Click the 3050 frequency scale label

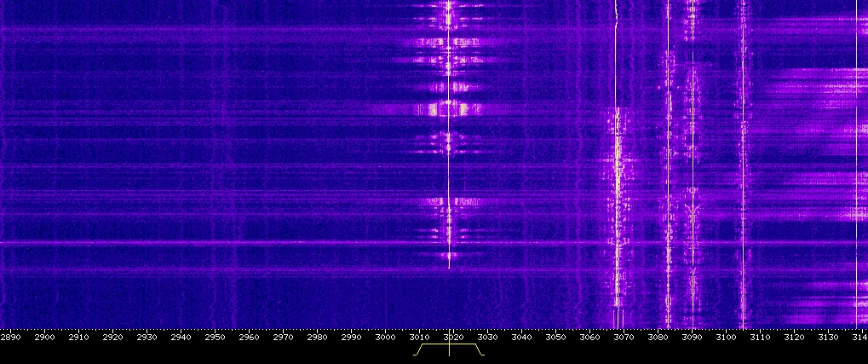(555, 337)
